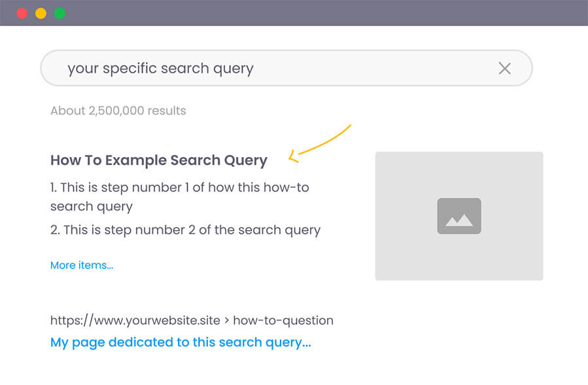Click the 'your specific search query' text
Image resolution: width=588 pixels, height=385 pixels.
pyautogui.click(x=160, y=68)
